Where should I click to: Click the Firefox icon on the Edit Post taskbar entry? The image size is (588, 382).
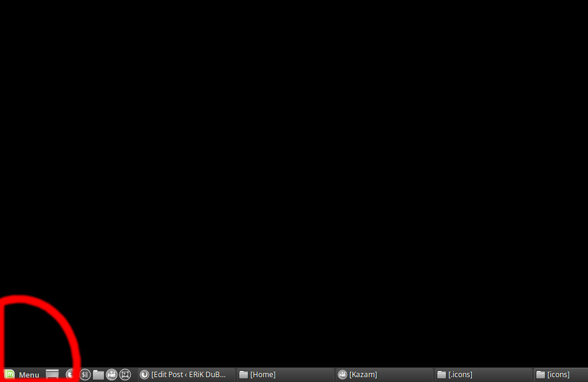[145, 374]
